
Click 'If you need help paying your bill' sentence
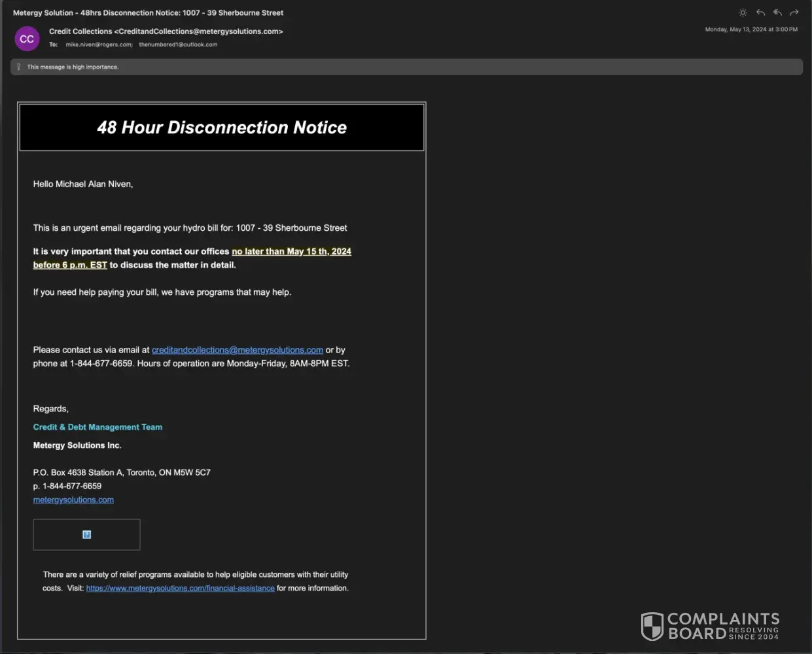click(162, 292)
